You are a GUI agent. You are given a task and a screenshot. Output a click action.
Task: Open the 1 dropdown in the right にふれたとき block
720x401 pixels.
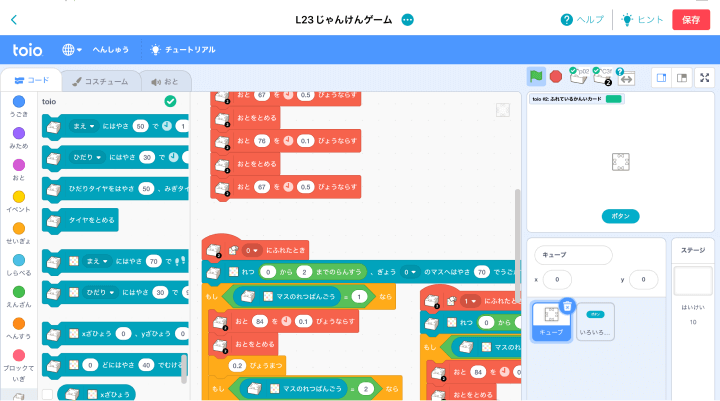[x=470, y=301]
